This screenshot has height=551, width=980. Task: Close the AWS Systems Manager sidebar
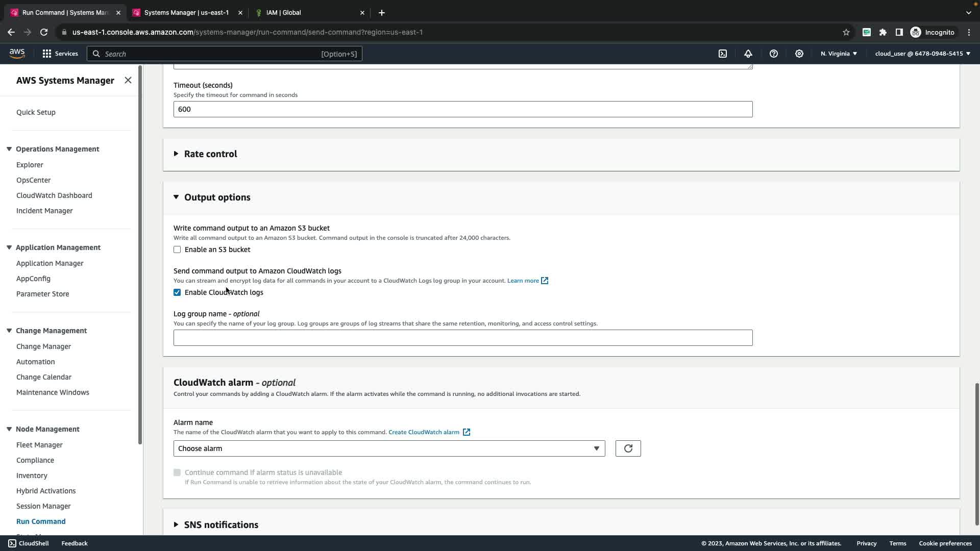pos(128,80)
